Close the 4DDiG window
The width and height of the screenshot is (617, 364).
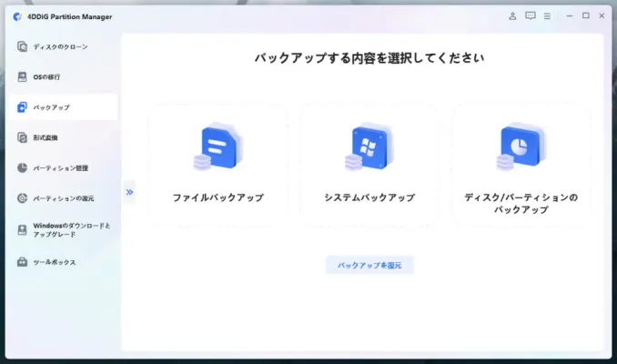click(602, 15)
